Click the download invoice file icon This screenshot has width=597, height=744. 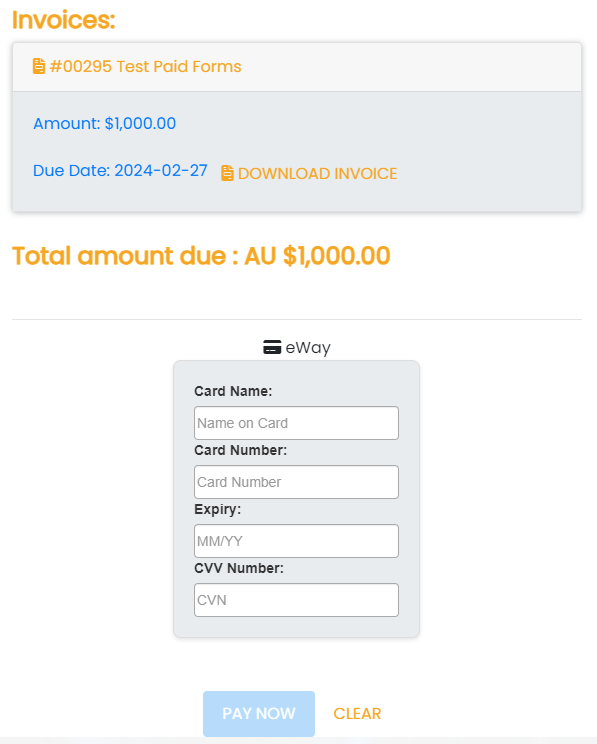click(227, 174)
